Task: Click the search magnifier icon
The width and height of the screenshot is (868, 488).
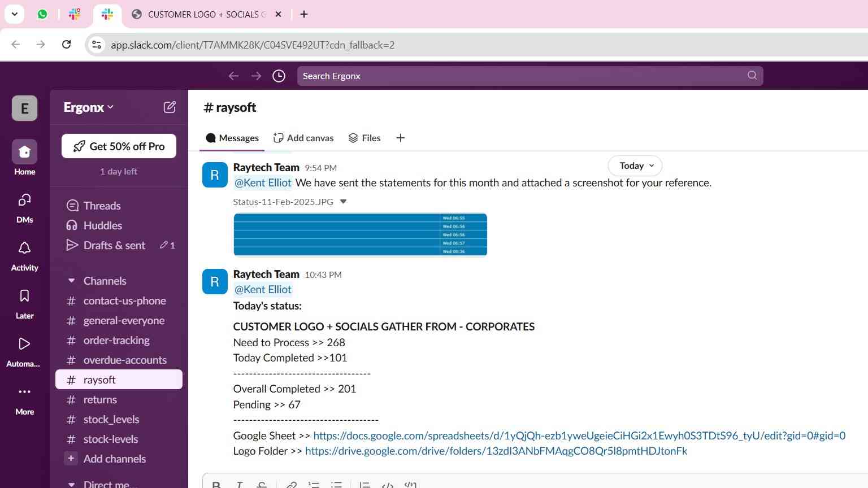Action: [752, 76]
